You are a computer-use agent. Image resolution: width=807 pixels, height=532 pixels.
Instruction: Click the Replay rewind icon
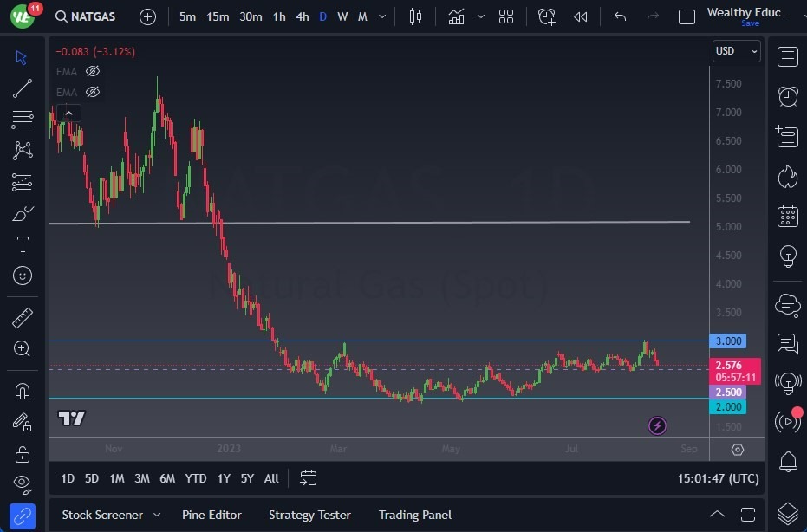click(580, 17)
